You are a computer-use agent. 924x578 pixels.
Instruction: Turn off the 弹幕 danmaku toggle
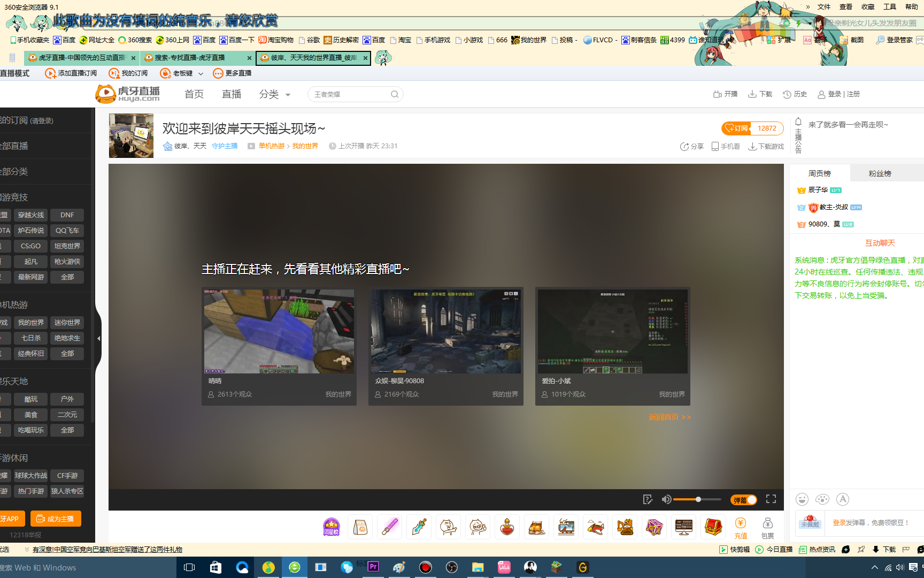[743, 499]
